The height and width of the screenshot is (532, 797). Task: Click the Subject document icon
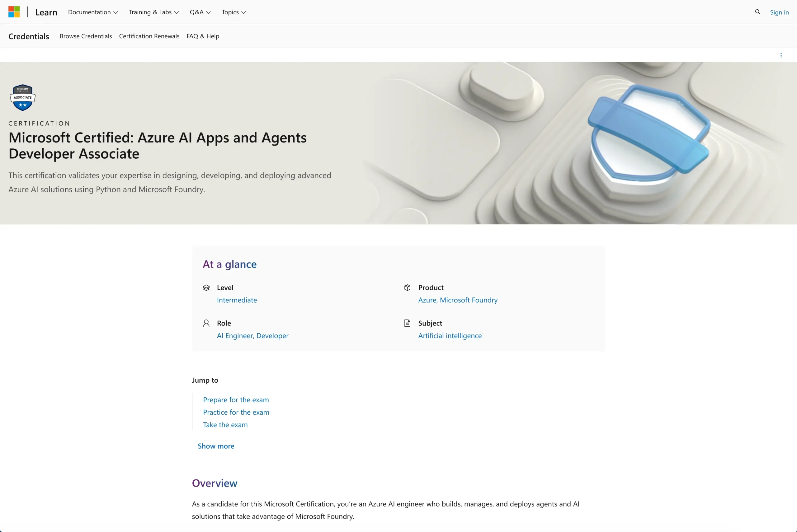click(x=407, y=323)
